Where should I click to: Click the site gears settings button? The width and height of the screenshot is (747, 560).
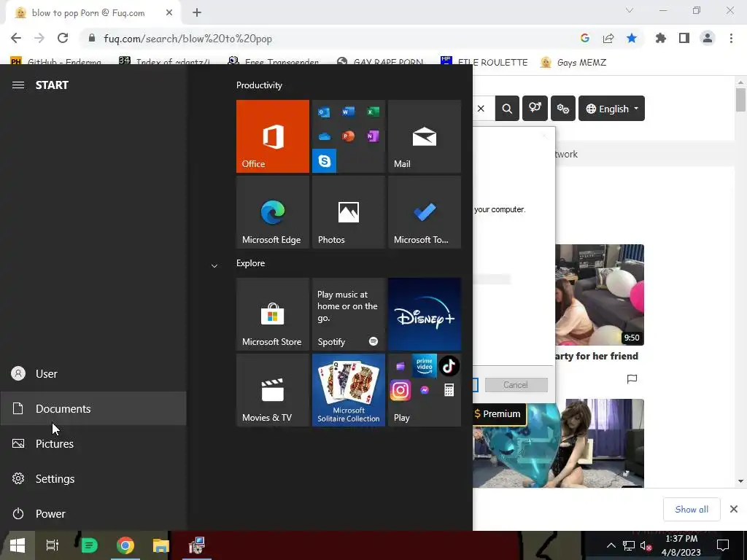(563, 109)
